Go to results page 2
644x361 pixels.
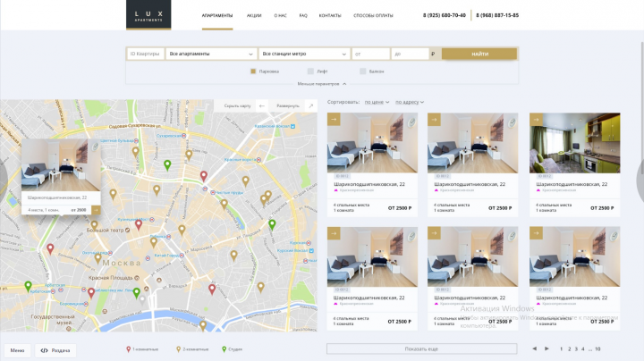click(x=569, y=349)
